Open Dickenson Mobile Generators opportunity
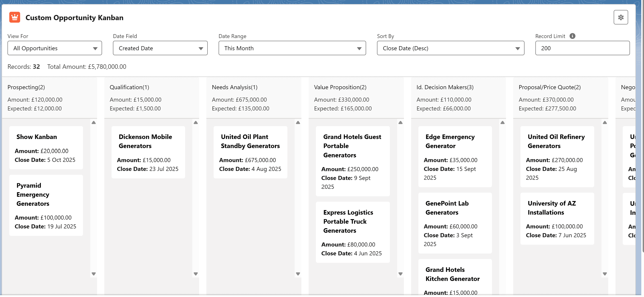The height and width of the screenshot is (297, 644). coord(145,141)
